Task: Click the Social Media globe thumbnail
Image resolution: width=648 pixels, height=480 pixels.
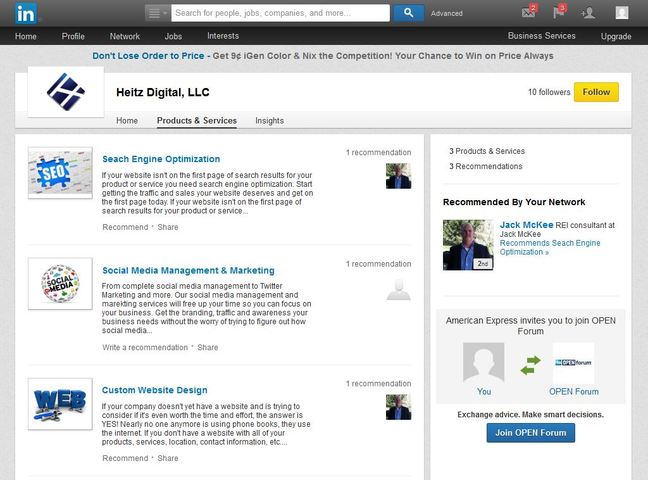Action: click(x=60, y=284)
